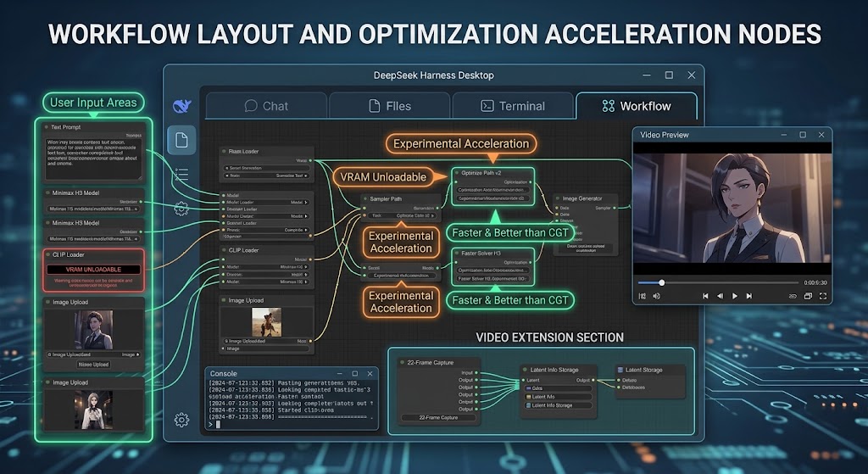Select the Latent Info Storage node title
The image size is (868, 474).
[554, 370]
